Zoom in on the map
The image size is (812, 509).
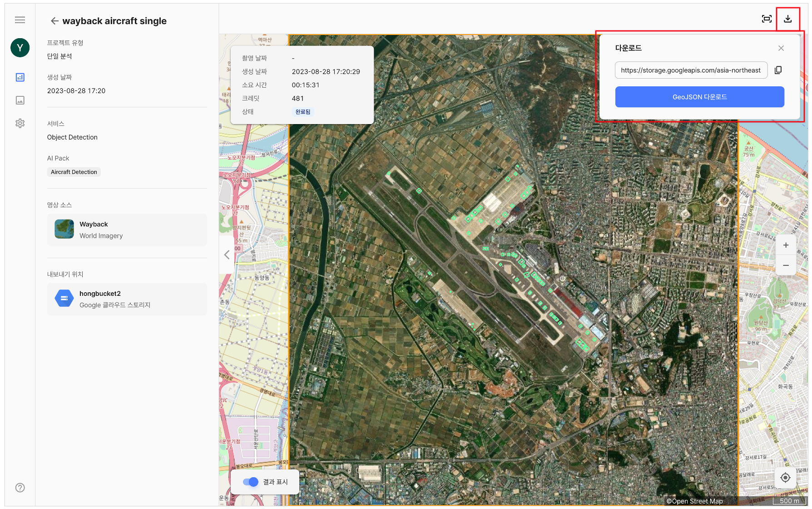(786, 245)
